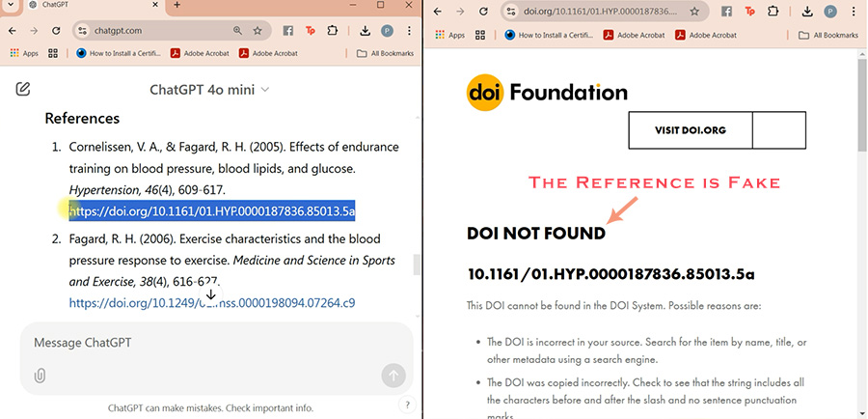Click the VISIT DOI.ORG button
Screen dimensions: 868x419
pos(690,130)
